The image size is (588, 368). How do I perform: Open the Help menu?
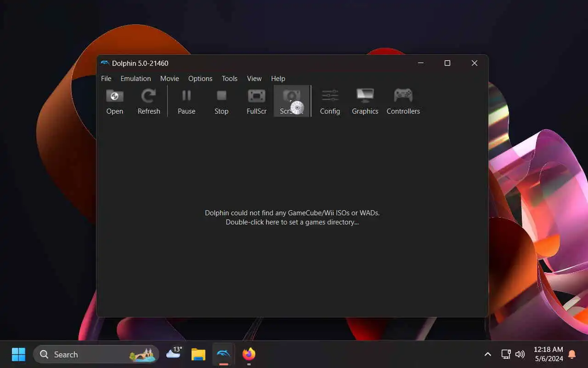click(278, 79)
